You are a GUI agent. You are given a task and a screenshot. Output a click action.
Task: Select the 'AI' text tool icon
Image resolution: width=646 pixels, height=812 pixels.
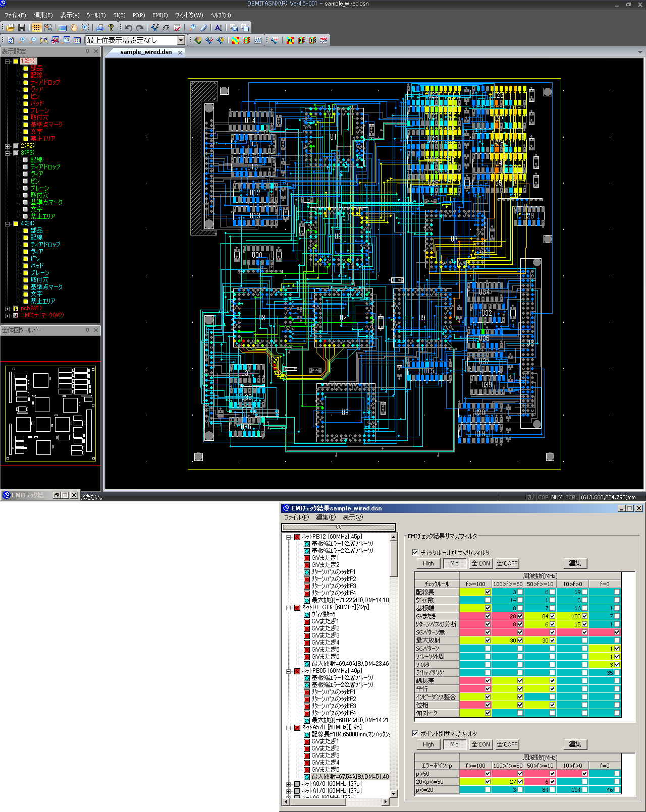tap(218, 28)
